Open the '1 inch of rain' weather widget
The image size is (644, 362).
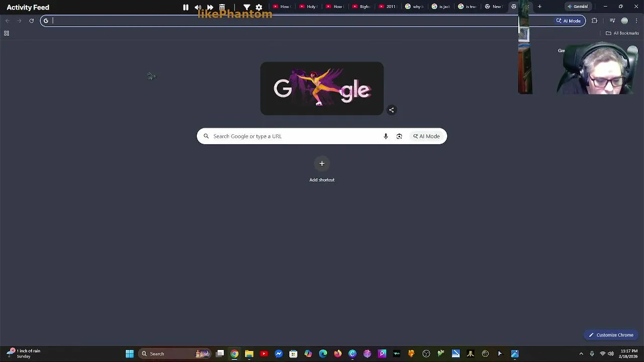coord(24,353)
